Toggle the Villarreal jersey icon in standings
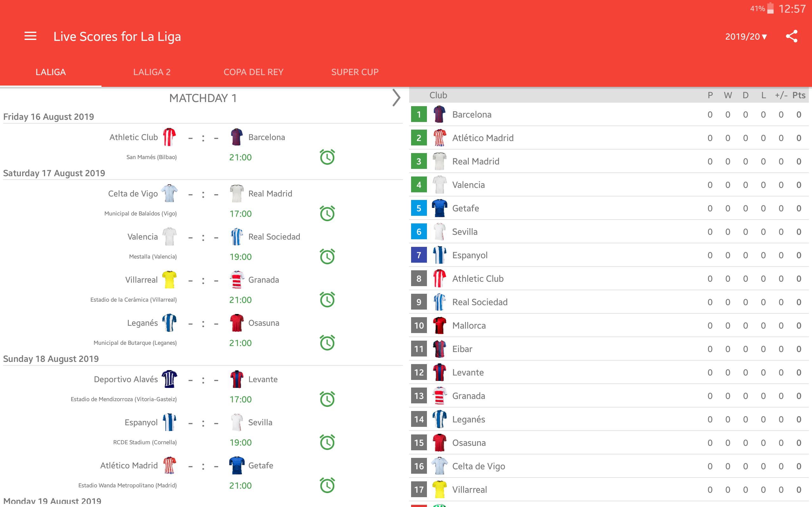Viewport: 812px width, 507px height. (x=439, y=490)
